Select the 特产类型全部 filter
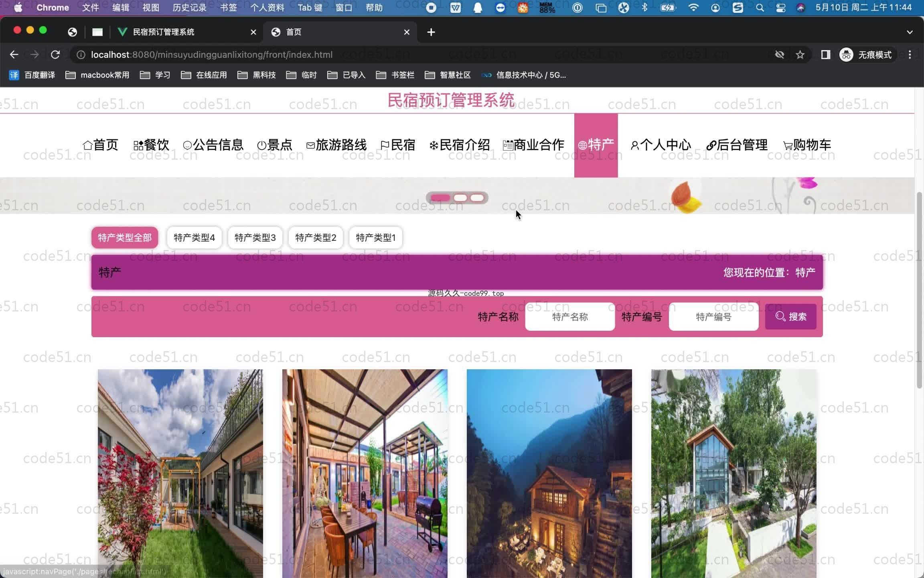 [125, 238]
